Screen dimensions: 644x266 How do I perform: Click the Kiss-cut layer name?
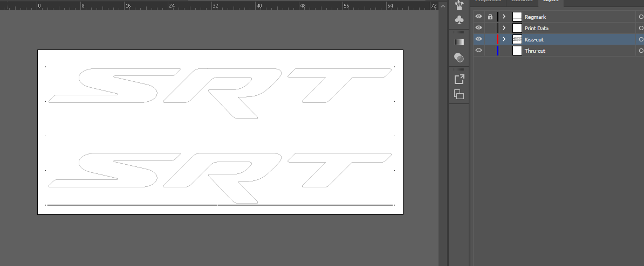(534, 40)
